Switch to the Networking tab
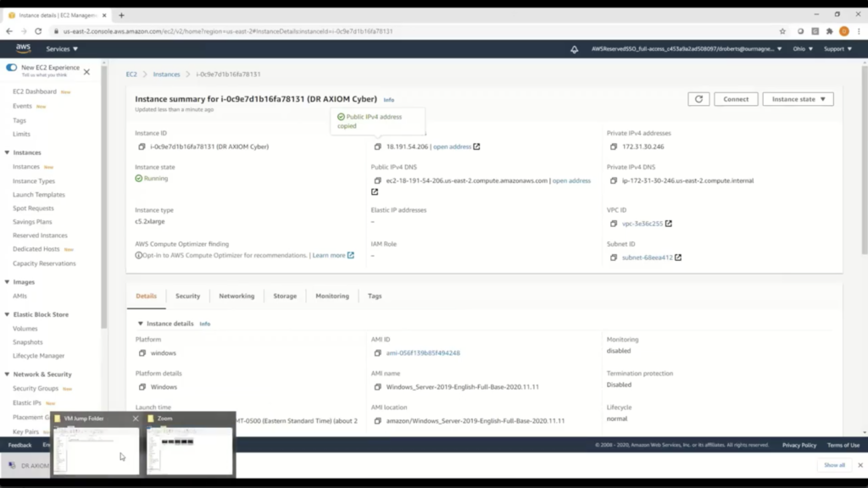Screen dimensions: 868x488 [237, 296]
